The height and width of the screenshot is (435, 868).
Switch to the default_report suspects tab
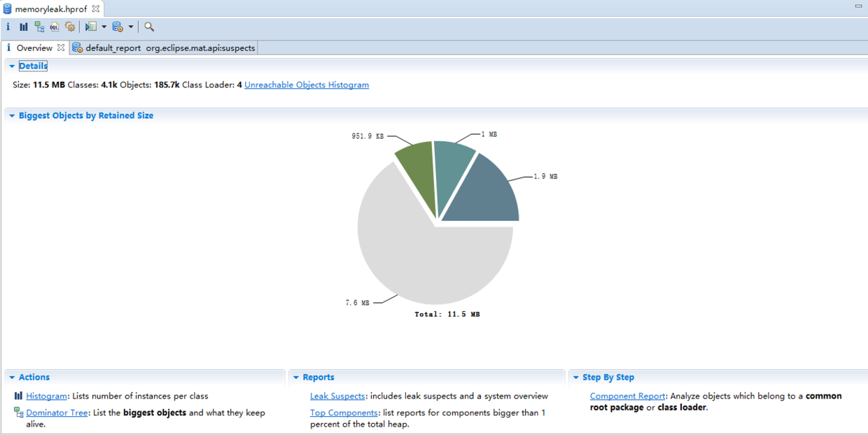(x=164, y=48)
